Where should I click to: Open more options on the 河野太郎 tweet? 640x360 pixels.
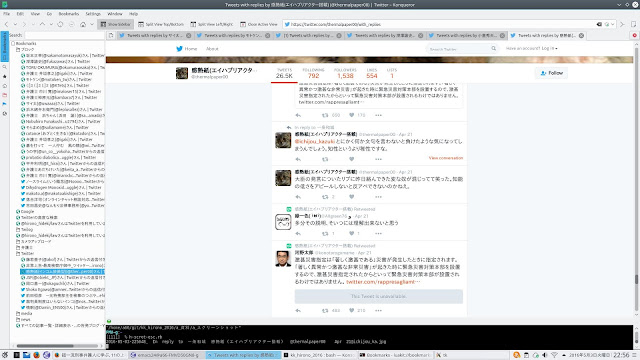[x=378, y=311]
